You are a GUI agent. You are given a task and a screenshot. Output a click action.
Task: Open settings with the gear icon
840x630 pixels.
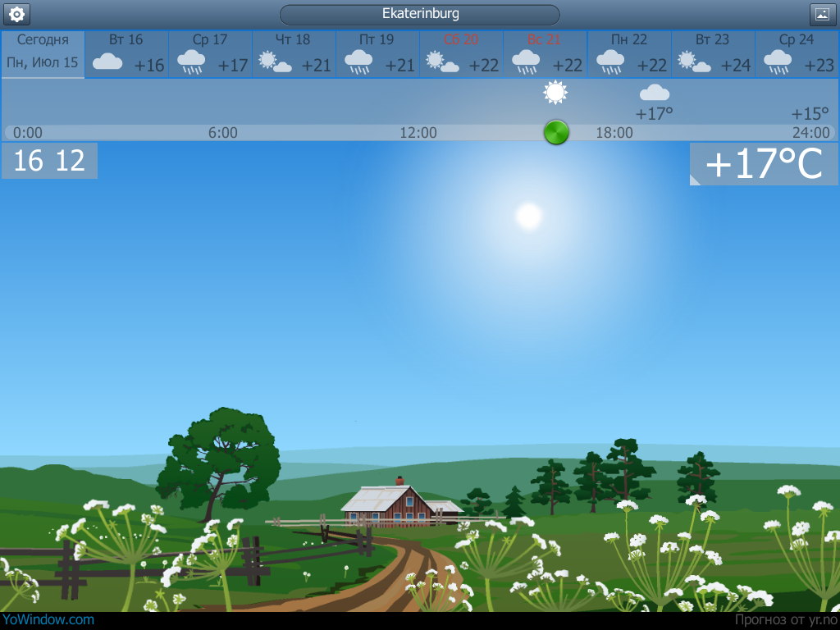tap(16, 14)
